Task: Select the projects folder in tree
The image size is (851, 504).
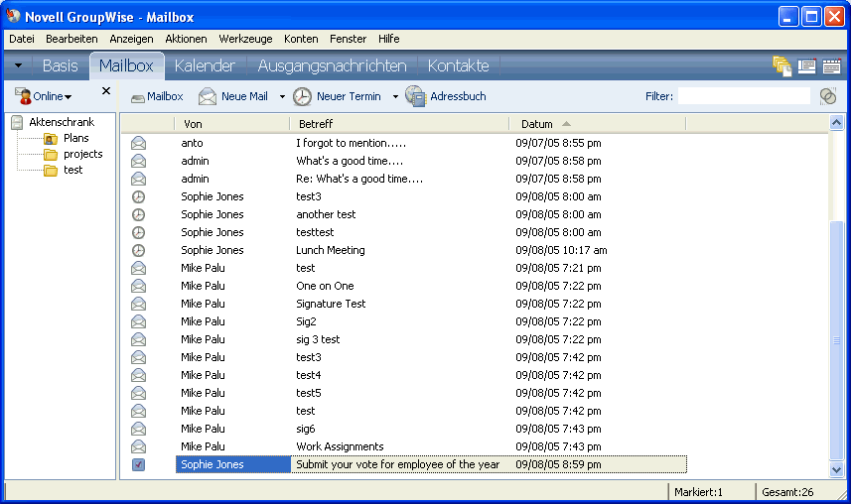Action: (83, 154)
